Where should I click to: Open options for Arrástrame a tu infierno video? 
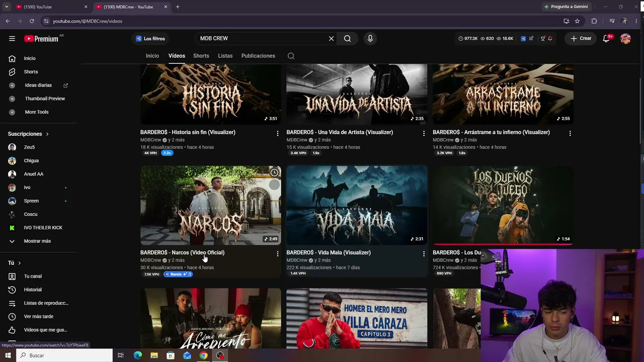570,133
